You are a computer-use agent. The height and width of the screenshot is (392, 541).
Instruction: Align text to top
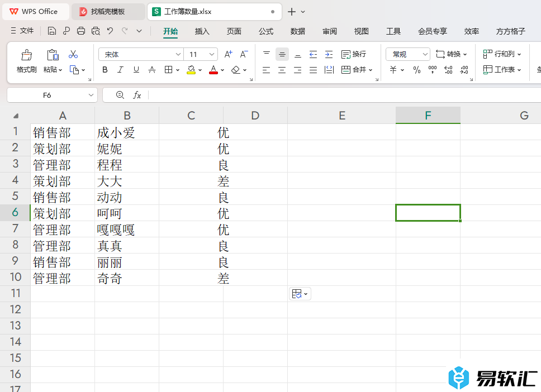point(267,54)
